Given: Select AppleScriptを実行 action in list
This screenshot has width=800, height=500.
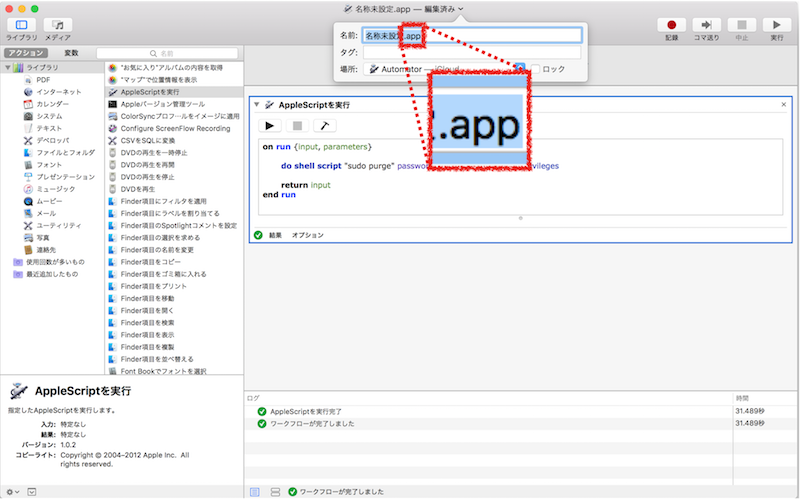Looking at the screenshot, I should tap(174, 92).
